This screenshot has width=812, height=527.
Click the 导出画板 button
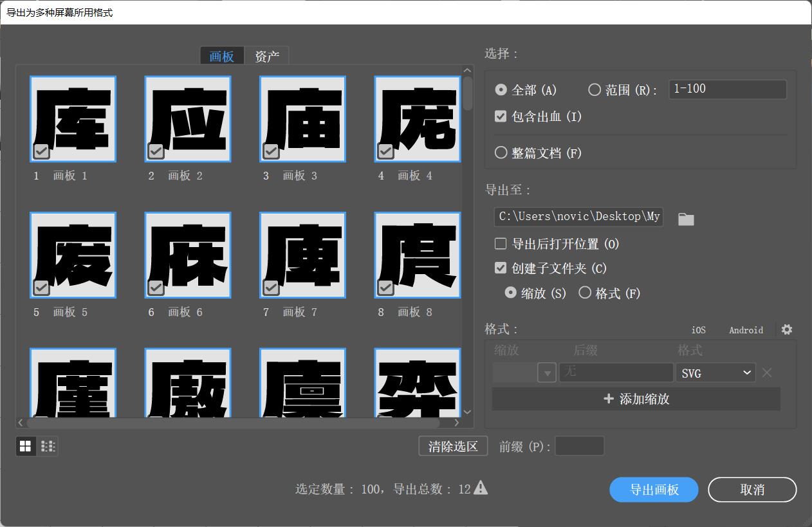tap(653, 489)
